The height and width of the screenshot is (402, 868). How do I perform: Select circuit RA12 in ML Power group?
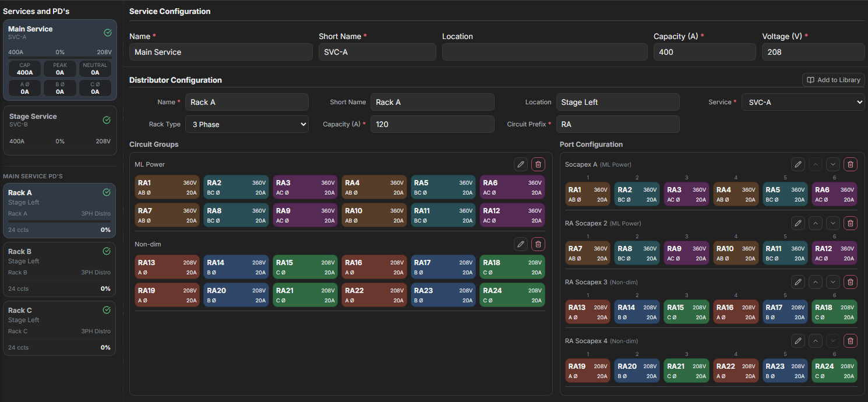pos(513,215)
